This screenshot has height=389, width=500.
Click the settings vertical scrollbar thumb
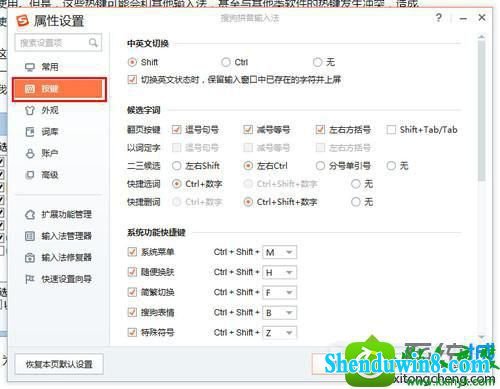[x=481, y=111]
